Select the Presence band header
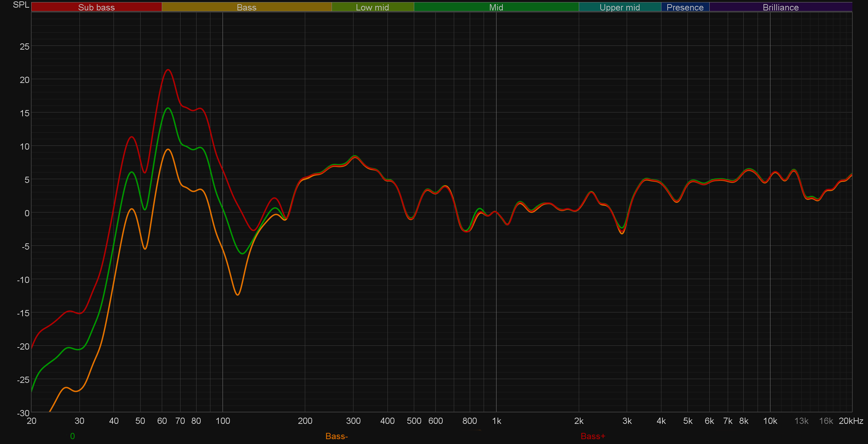Image resolution: width=868 pixels, height=444 pixels. 685,7
